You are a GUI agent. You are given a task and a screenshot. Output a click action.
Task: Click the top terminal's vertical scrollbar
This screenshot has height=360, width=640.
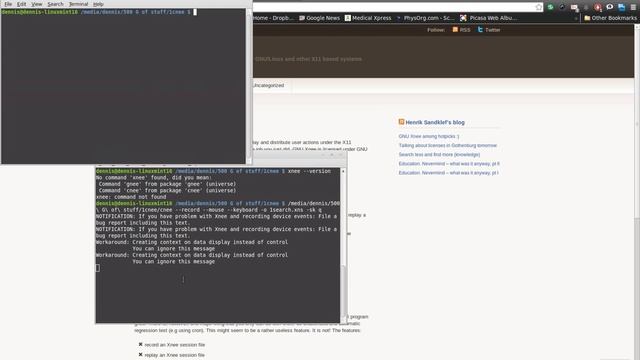coord(249,86)
